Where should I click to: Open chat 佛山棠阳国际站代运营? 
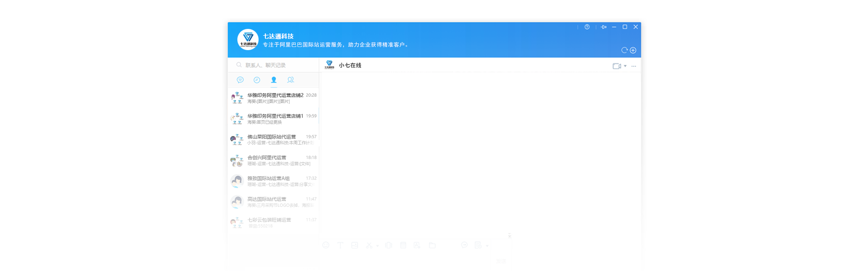274,140
